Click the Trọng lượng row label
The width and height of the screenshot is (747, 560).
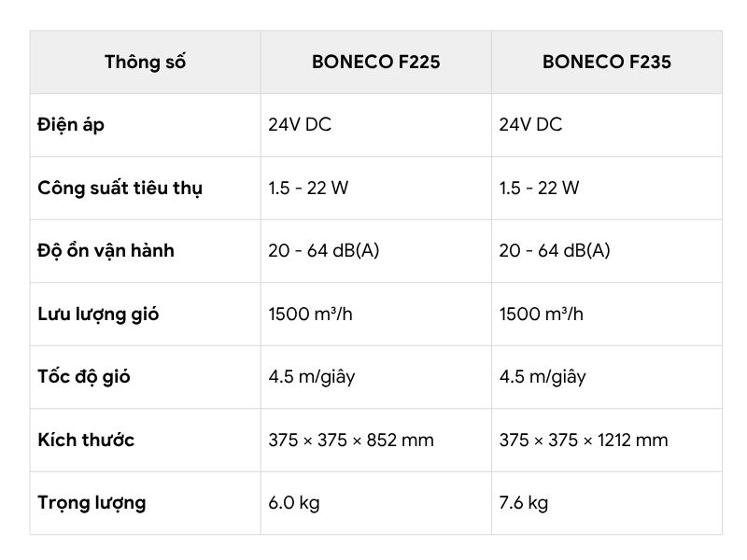click(x=92, y=503)
